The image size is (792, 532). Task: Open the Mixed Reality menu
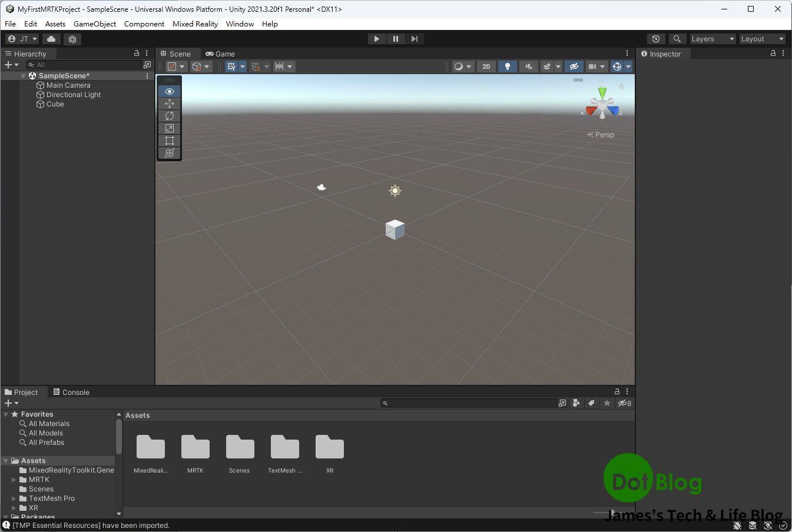point(195,24)
